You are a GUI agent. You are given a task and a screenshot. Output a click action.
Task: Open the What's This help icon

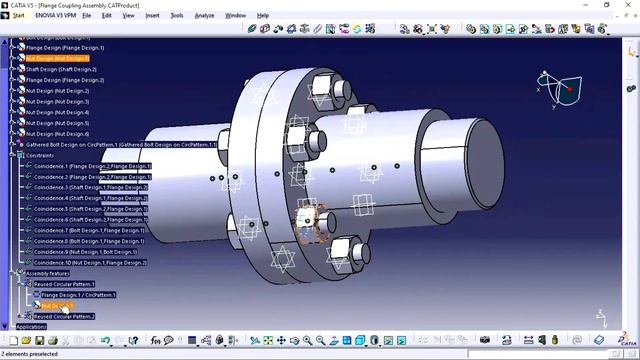tap(133, 340)
